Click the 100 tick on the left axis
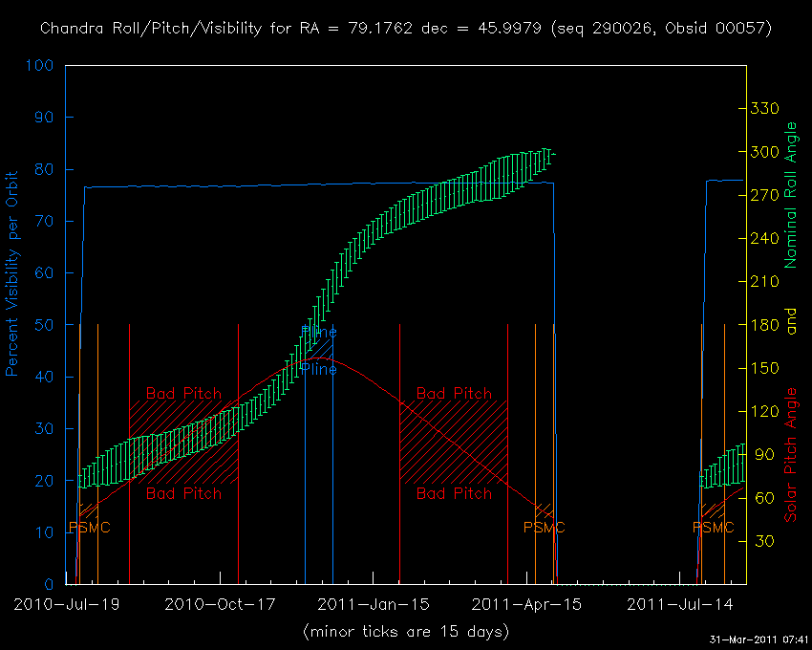 coord(42,66)
